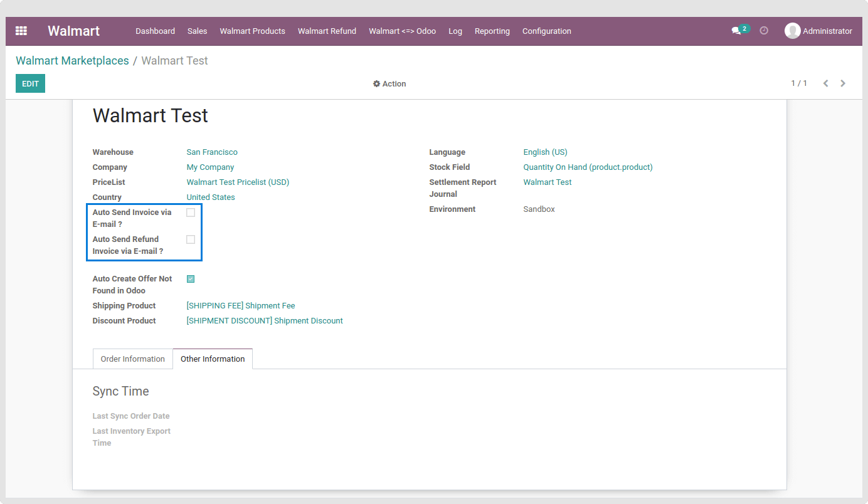Click the Country field label
Screen dimensions: 868x504
tap(107, 197)
